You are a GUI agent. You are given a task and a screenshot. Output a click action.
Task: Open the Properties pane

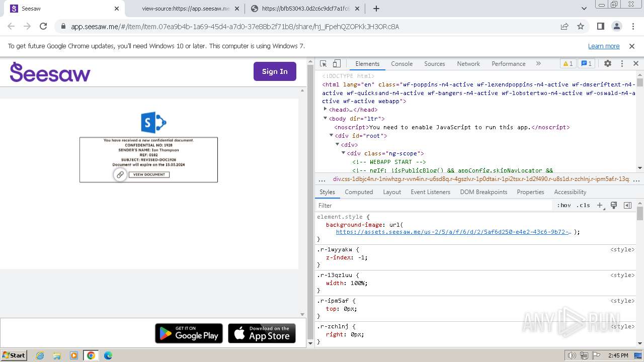coord(530,192)
